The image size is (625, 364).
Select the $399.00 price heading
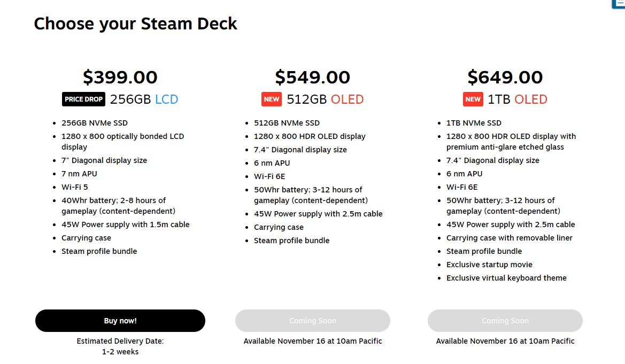(120, 77)
